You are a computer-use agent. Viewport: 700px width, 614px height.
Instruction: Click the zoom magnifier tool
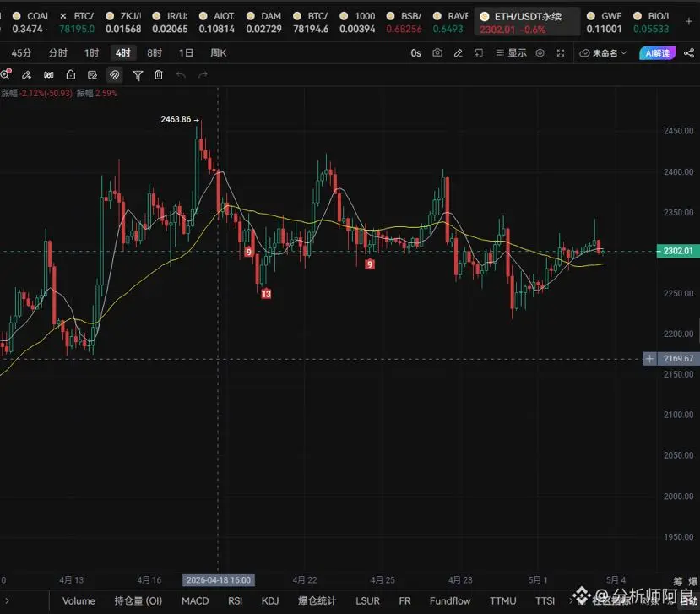click(5, 74)
